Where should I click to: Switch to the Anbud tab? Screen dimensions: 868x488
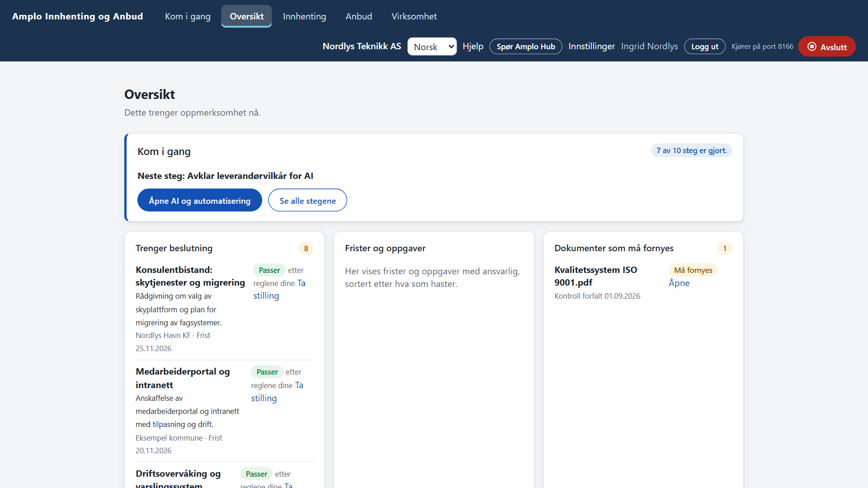click(359, 16)
